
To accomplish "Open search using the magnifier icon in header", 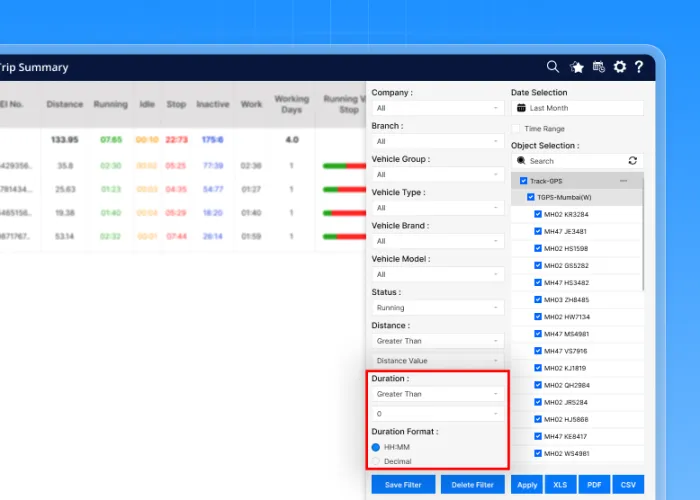I will tap(553, 67).
